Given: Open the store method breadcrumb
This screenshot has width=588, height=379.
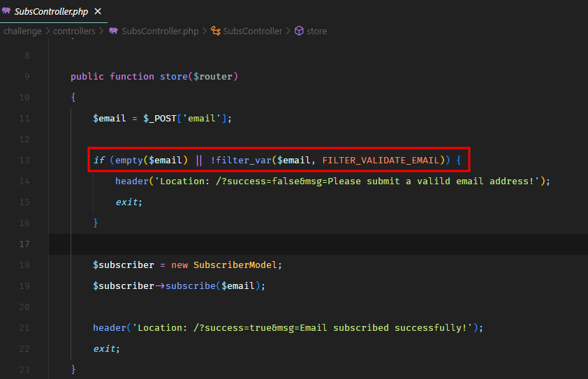Looking at the screenshot, I should point(316,31).
